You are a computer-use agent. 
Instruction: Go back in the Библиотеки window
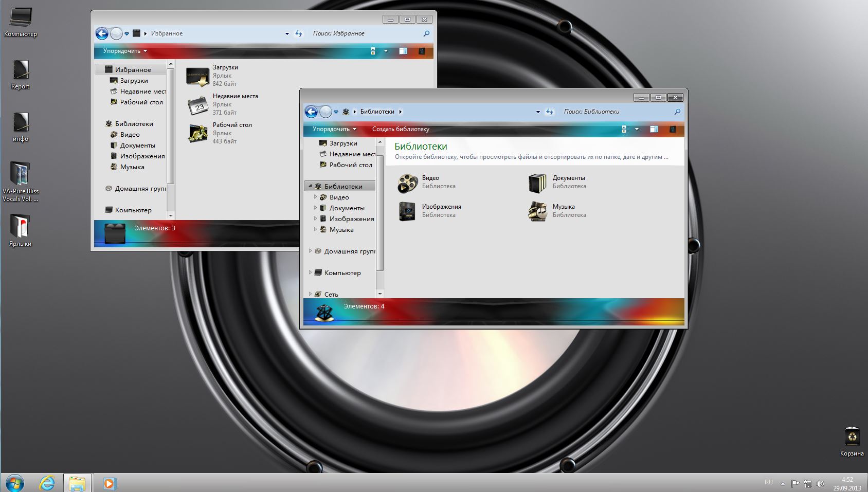tap(311, 112)
